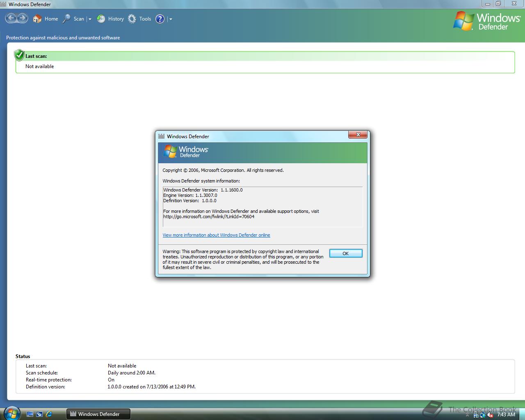Viewport: 525px width, 420px height.
Task: Restore down the Windows Defender main window
Action: 498,4
